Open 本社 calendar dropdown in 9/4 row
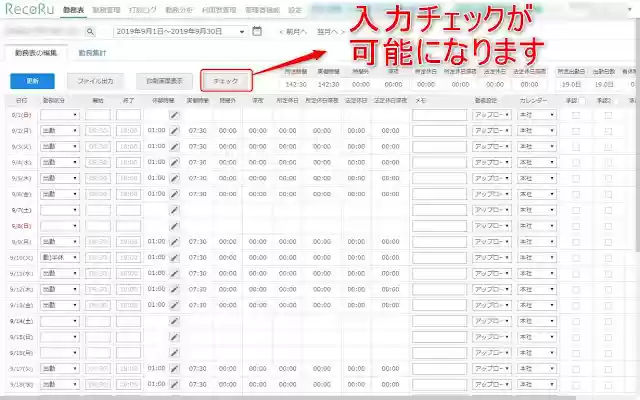 [x=537, y=162]
